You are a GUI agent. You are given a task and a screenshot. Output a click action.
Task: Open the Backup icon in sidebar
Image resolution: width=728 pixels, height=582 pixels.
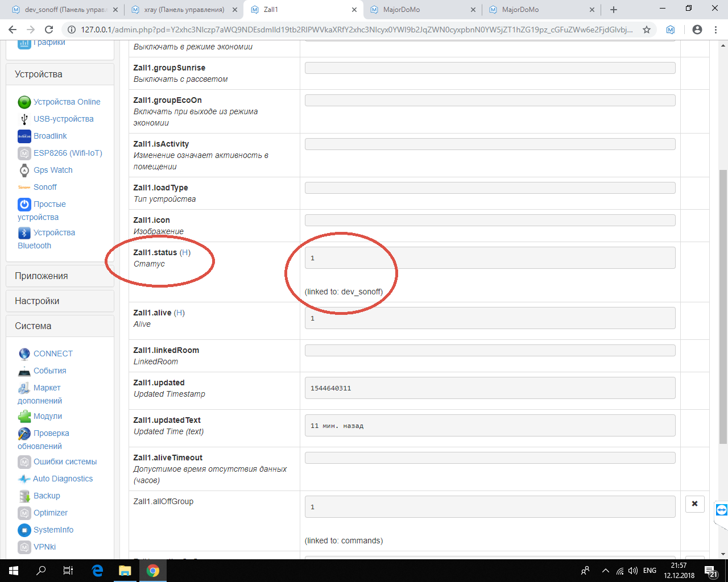coord(24,496)
